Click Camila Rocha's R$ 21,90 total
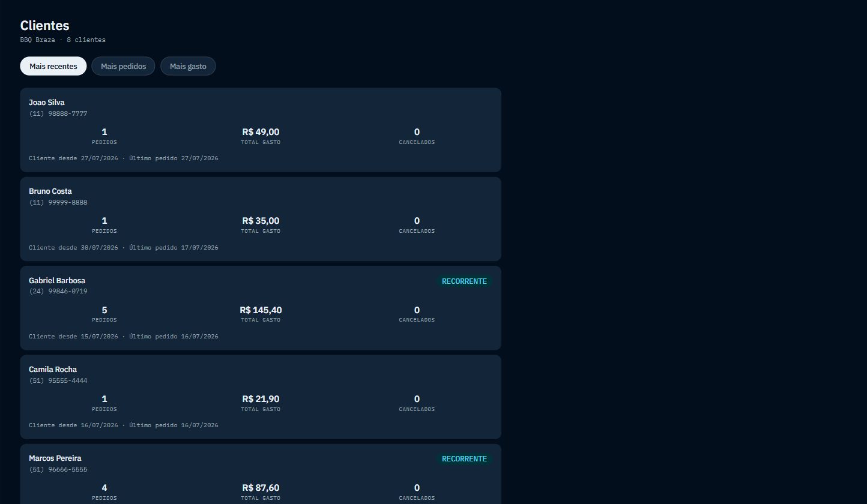 [x=261, y=399]
